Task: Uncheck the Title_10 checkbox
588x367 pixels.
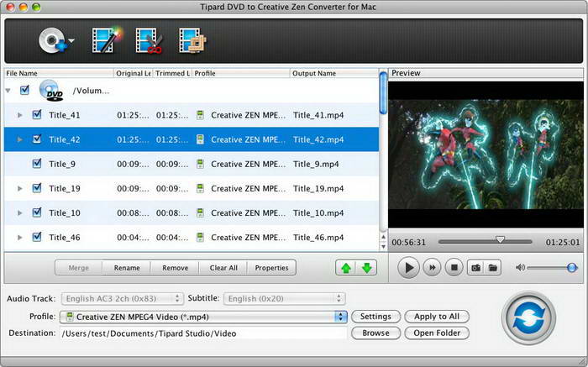Action: click(37, 212)
